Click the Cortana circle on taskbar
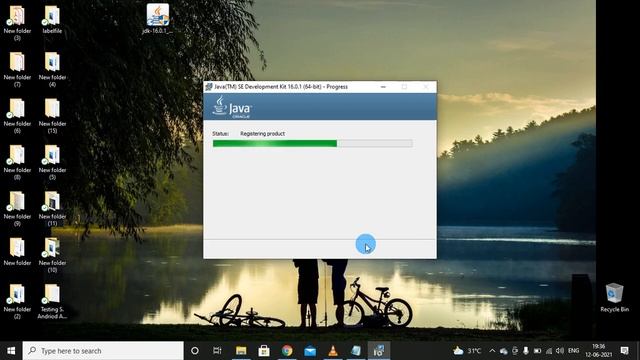The height and width of the screenshot is (360, 640). tap(195, 351)
